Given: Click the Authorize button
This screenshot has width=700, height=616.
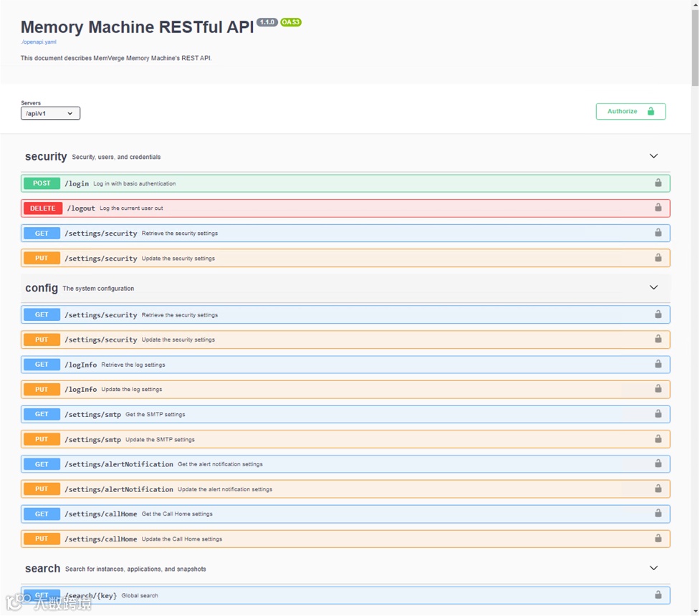Looking at the screenshot, I should point(631,111).
